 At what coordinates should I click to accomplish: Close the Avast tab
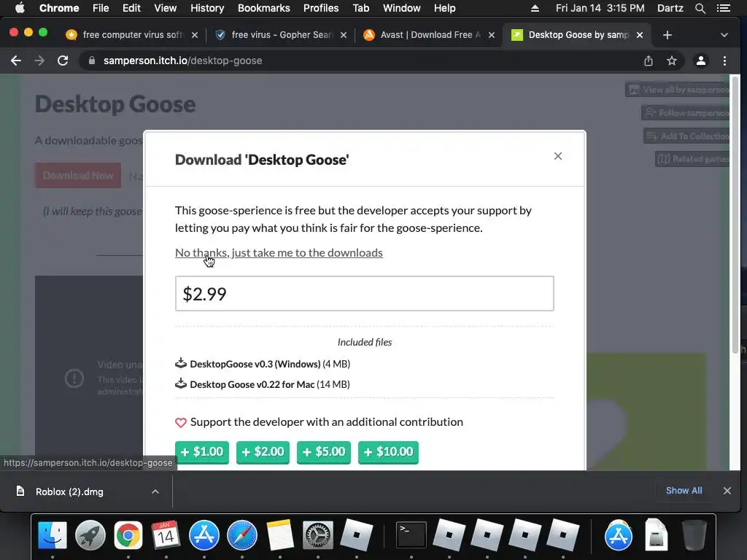(x=492, y=35)
